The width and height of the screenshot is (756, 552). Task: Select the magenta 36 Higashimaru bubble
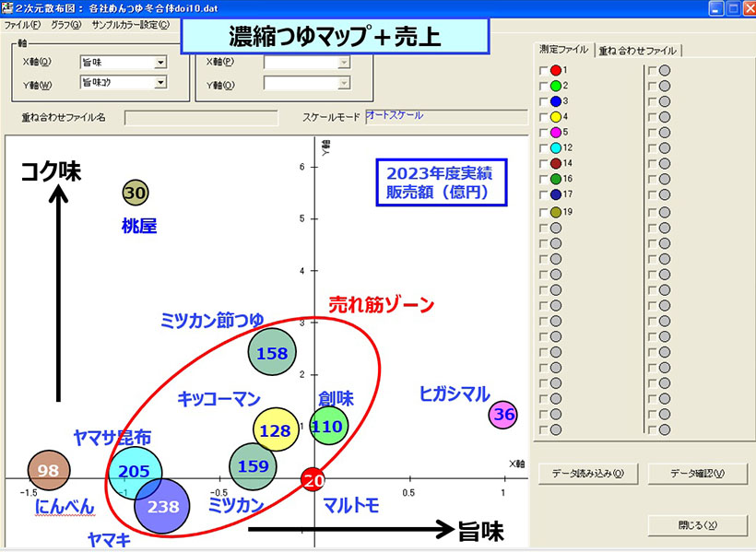tap(503, 415)
